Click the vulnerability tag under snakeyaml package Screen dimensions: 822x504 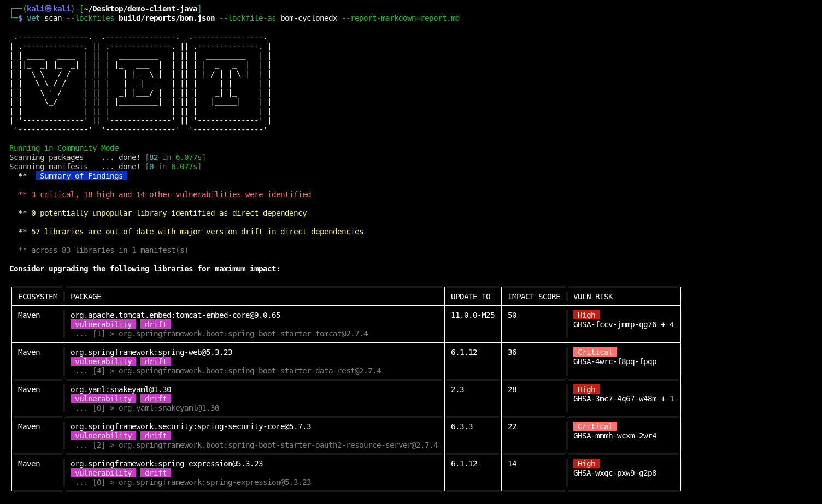[x=103, y=399]
